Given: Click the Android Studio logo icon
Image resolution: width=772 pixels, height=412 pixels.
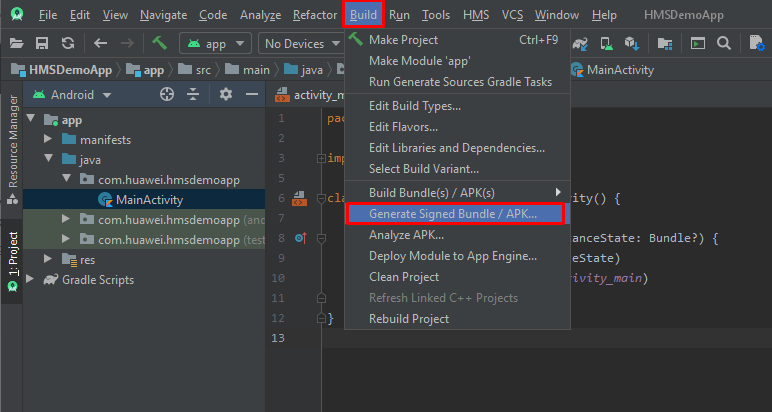Looking at the screenshot, I should click(17, 14).
